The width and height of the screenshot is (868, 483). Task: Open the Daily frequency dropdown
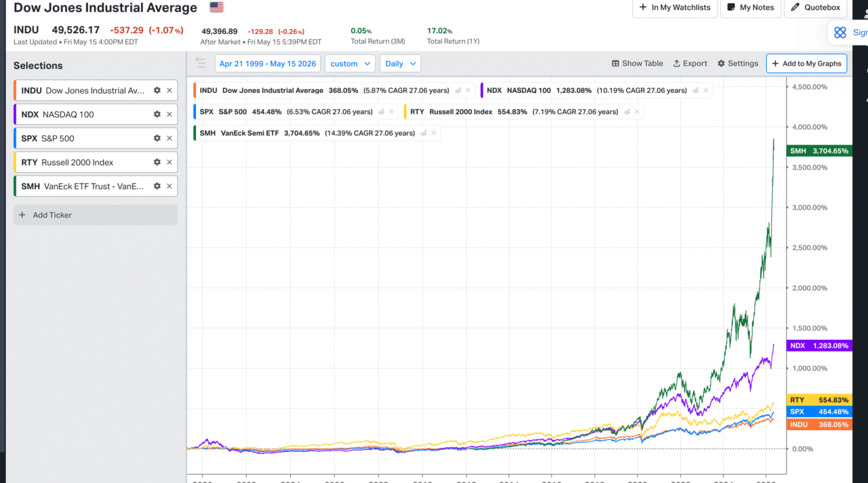pyautogui.click(x=400, y=63)
